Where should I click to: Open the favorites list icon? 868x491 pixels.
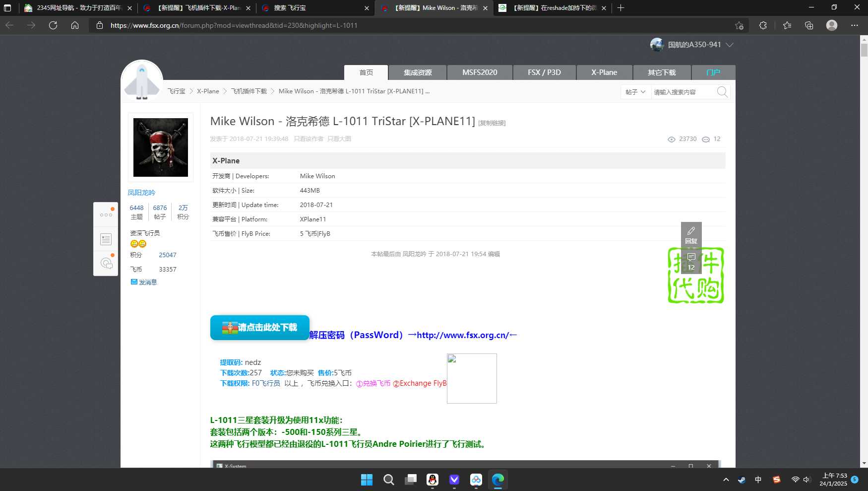(x=787, y=25)
